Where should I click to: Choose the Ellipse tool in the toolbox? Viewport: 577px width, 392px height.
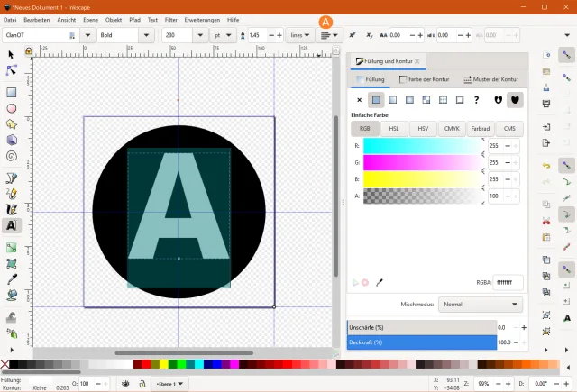click(12, 108)
